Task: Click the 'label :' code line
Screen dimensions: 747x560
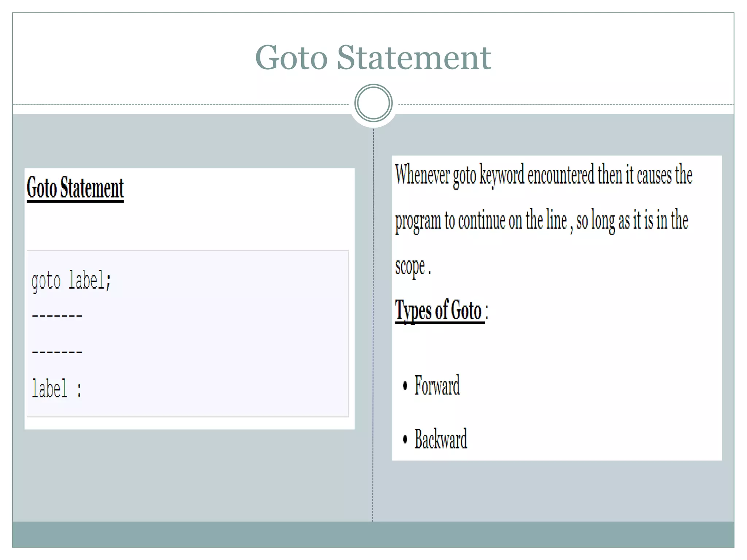Action: [57, 389]
